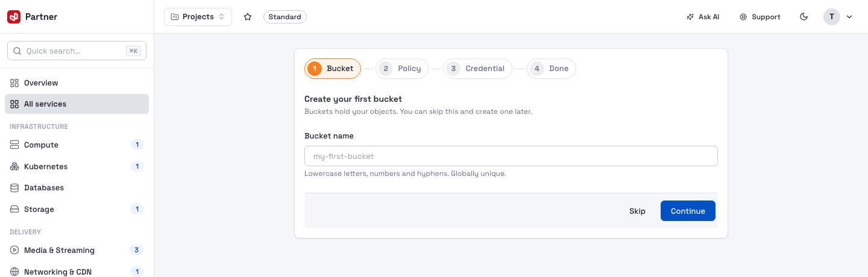Open Media & Streaming section
This screenshot has height=277, width=868.
tap(77, 250)
